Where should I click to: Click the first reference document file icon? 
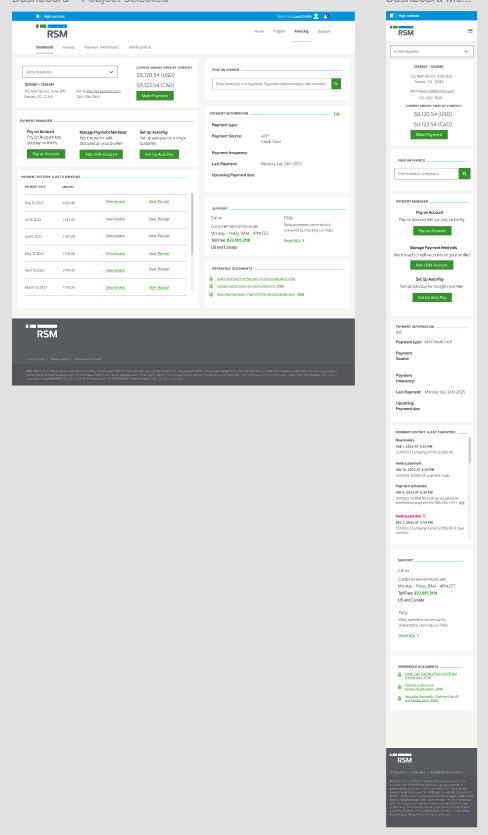pyautogui.click(x=211, y=279)
